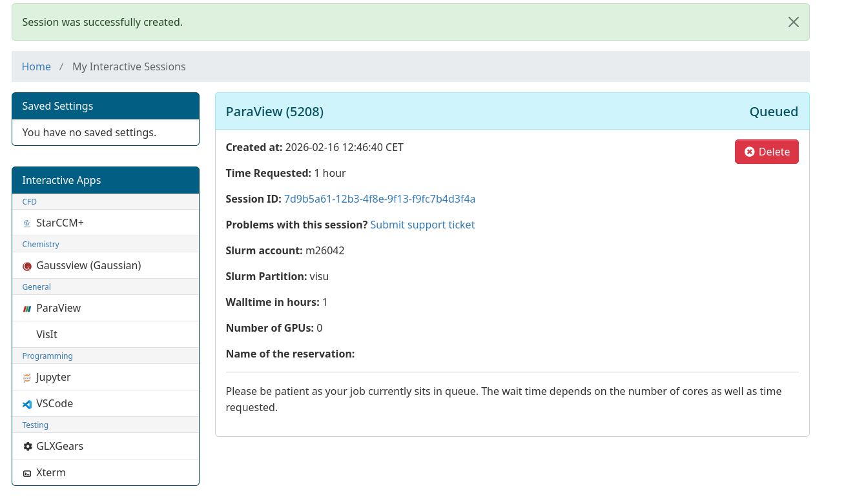
Task: Click Submit support ticket link
Action: (422, 225)
